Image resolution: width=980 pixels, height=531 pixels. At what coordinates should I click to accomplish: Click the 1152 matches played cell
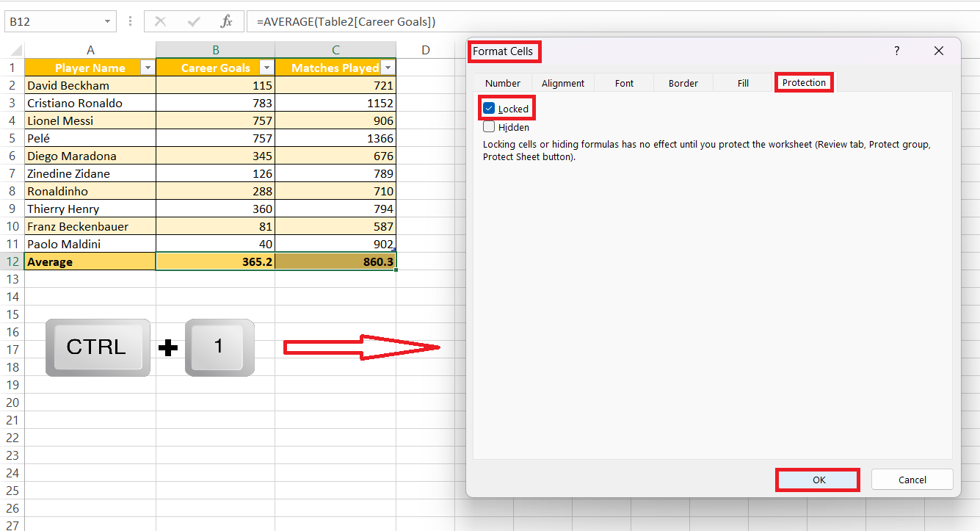[335, 103]
